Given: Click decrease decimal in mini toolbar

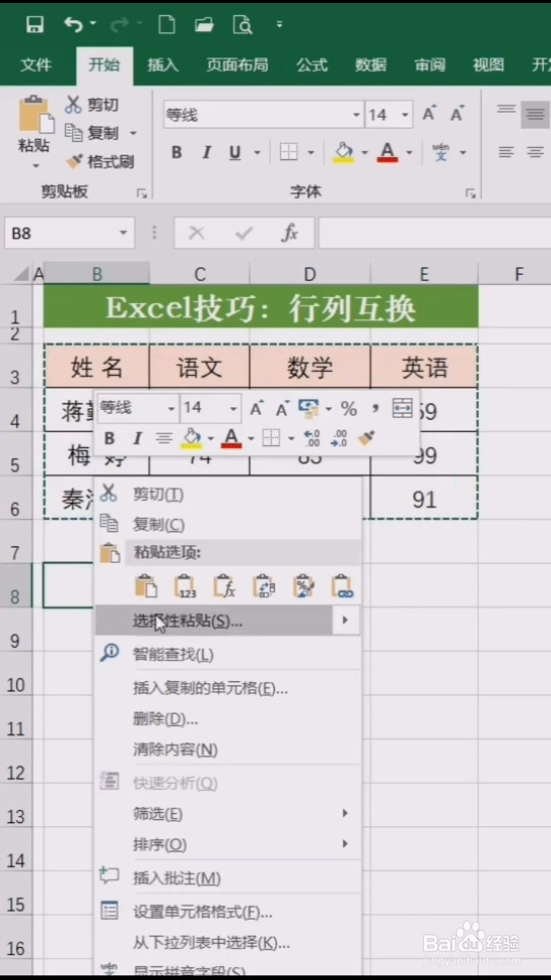Looking at the screenshot, I should pyautogui.click(x=338, y=438).
